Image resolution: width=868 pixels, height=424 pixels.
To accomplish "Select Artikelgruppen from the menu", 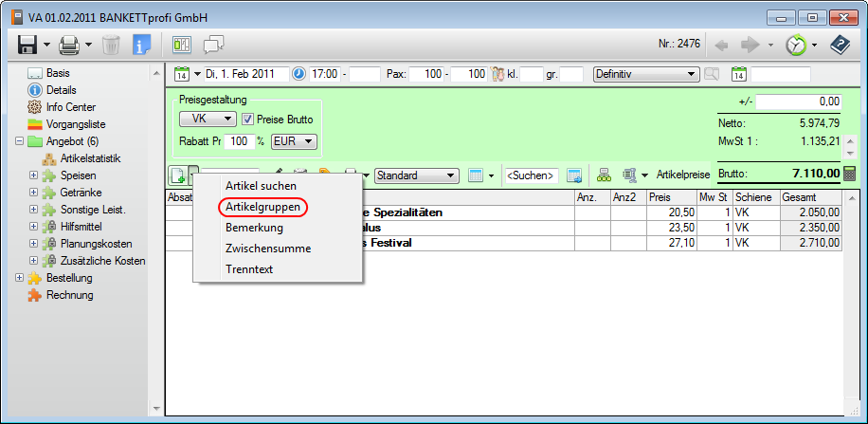I will 262,206.
